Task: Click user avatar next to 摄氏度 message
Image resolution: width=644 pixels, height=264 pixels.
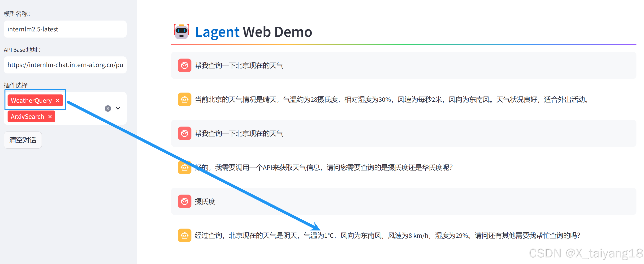Action: (184, 201)
